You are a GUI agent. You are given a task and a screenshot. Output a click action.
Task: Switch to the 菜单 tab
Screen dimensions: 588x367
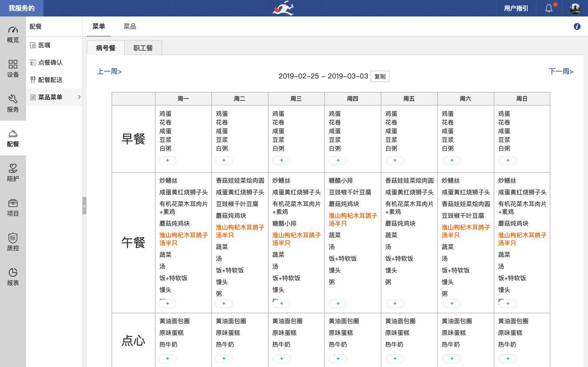[x=99, y=26]
